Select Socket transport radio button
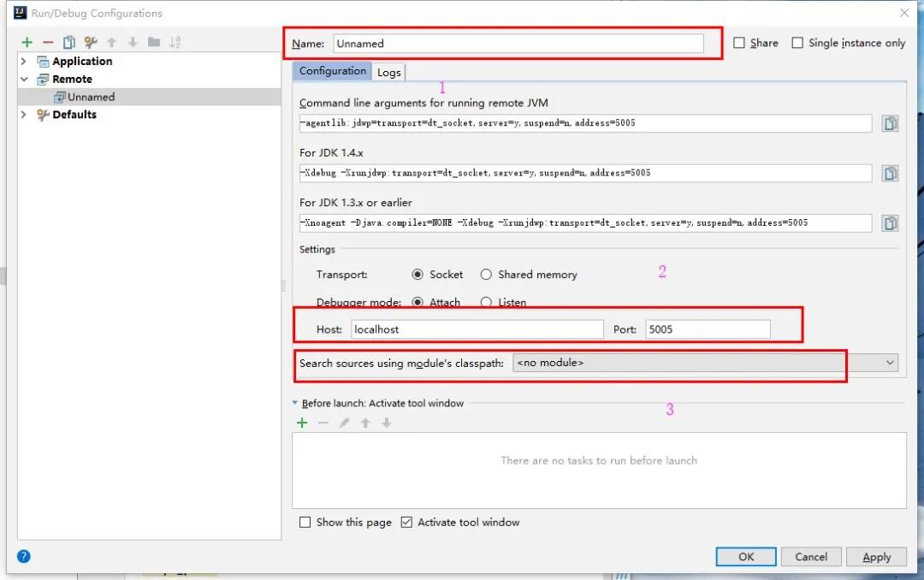 tap(418, 275)
